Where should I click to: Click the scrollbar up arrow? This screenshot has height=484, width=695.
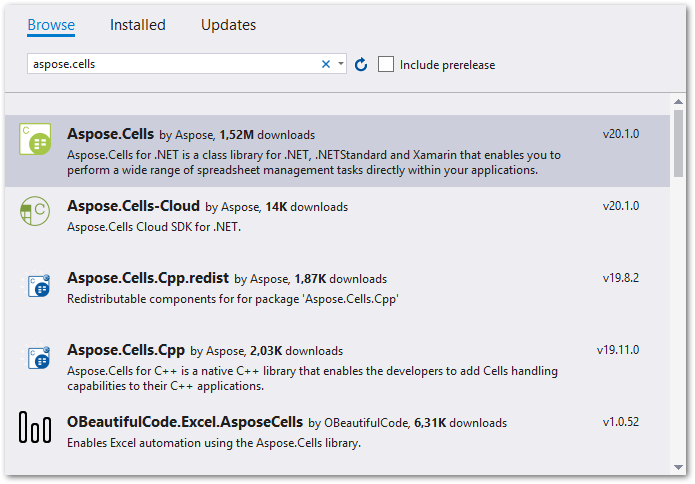click(x=678, y=102)
